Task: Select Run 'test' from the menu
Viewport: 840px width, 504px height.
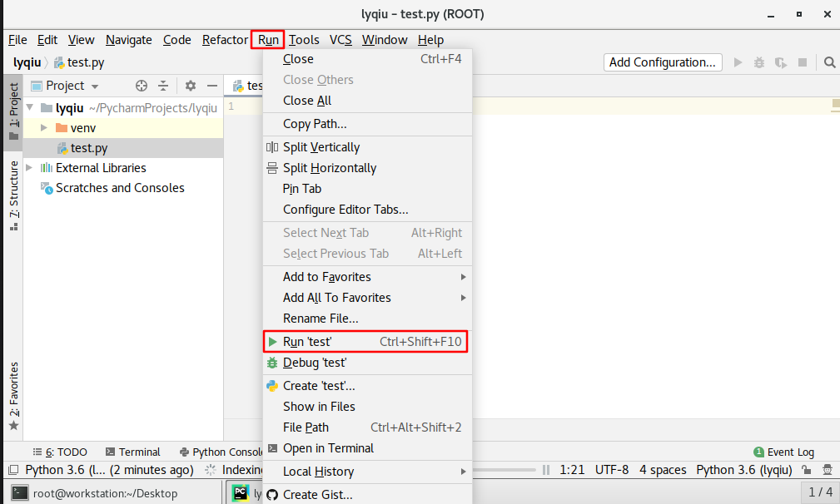Action: point(365,341)
